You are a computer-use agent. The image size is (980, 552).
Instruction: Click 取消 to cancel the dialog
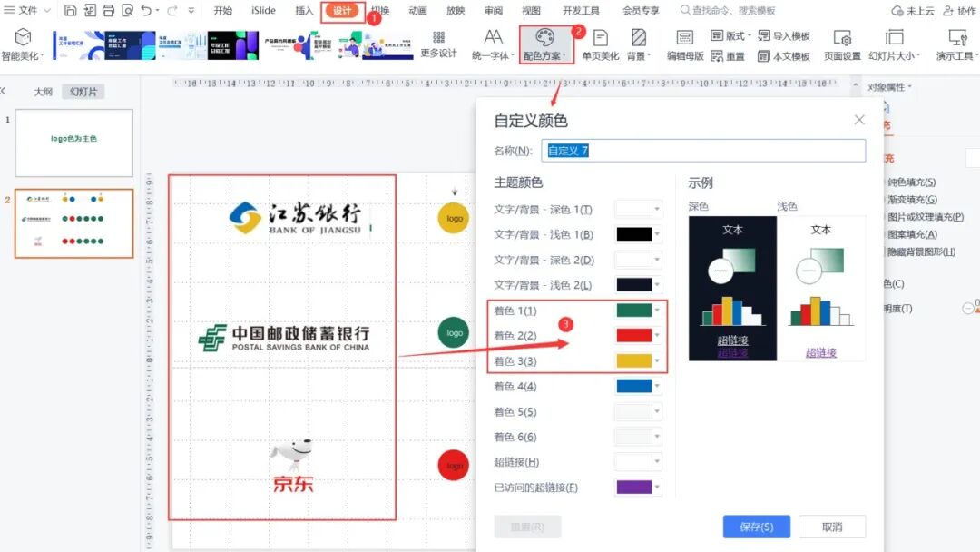[832, 527]
